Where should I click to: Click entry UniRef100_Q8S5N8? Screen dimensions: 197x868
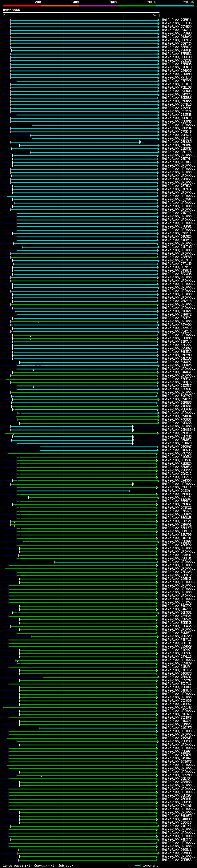177,115
